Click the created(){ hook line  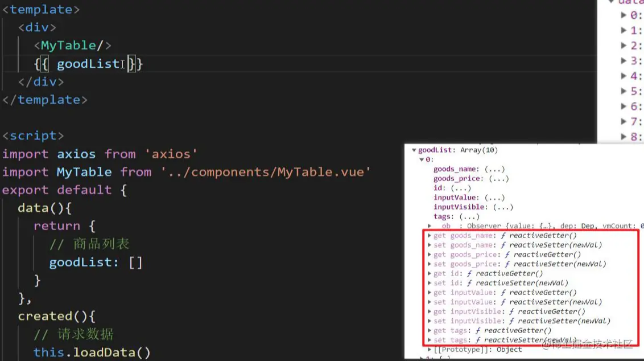click(57, 316)
